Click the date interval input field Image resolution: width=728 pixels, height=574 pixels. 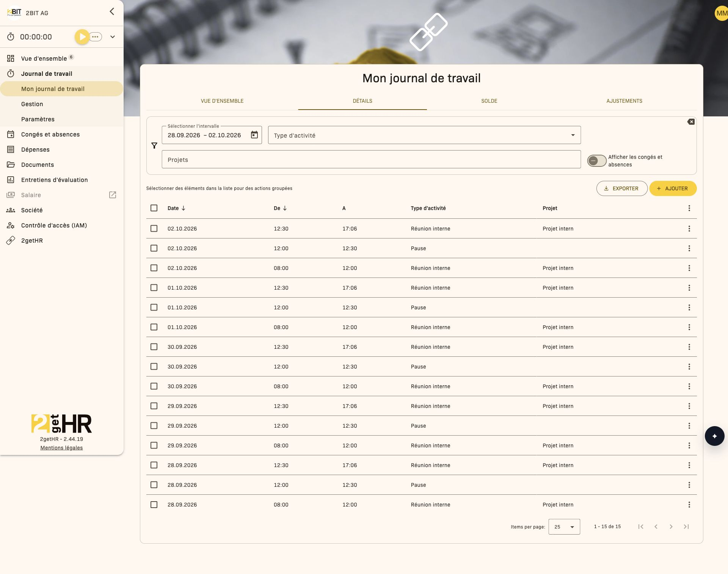click(212, 135)
